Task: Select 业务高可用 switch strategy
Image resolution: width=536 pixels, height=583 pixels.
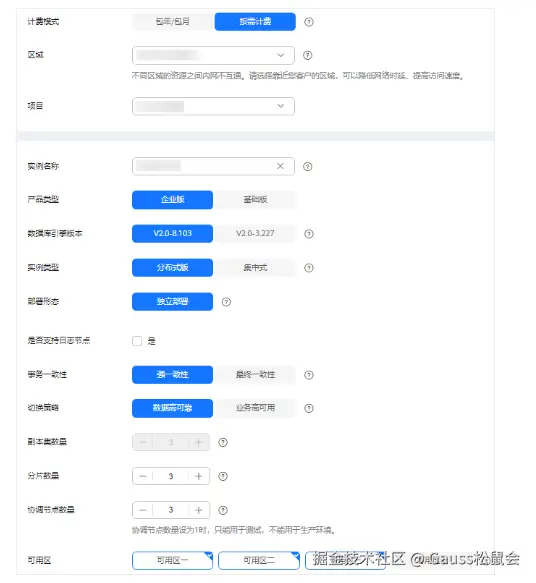Action: pyautogui.click(x=255, y=408)
